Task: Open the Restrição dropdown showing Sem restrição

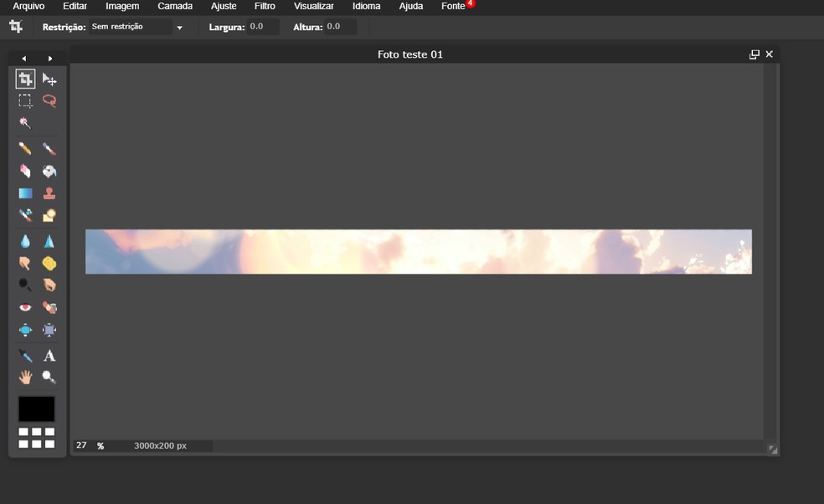Action: tap(136, 27)
